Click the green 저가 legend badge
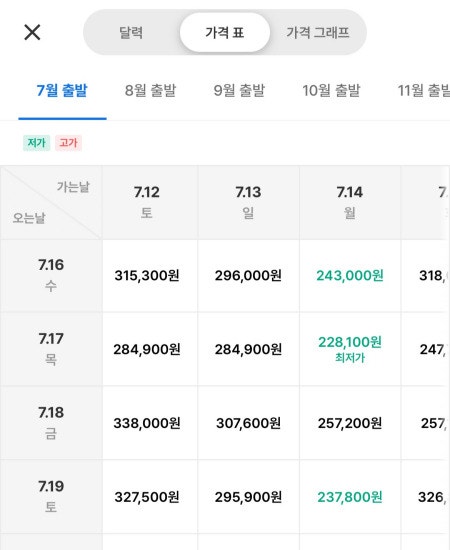 (36, 143)
